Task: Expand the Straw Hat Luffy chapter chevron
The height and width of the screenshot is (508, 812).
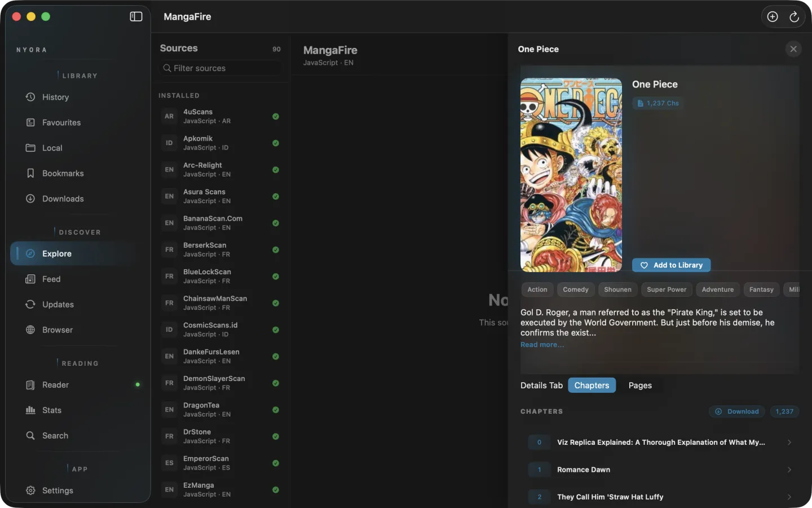Action: pyautogui.click(x=789, y=497)
